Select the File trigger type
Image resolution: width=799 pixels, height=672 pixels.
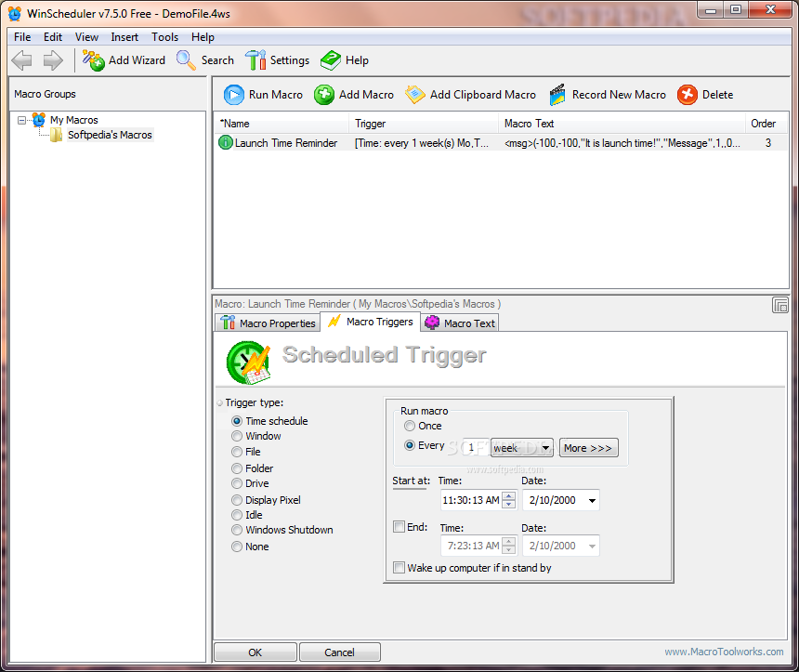(236, 452)
